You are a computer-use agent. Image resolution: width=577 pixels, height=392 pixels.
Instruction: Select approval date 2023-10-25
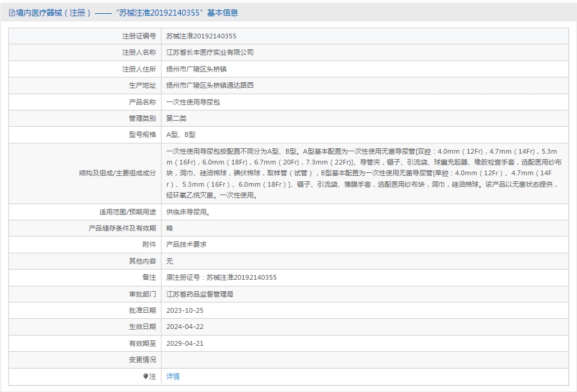185,310
